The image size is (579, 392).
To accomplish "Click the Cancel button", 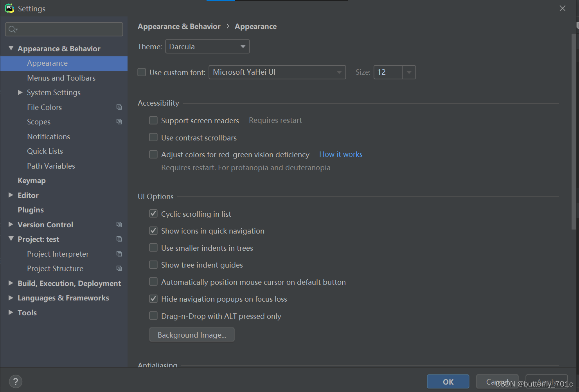I will pyautogui.click(x=497, y=381).
